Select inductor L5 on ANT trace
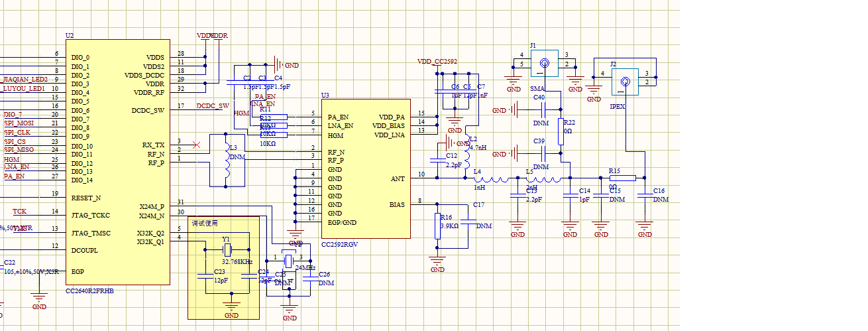Screen dimensions: 868x331 [x=543, y=178]
